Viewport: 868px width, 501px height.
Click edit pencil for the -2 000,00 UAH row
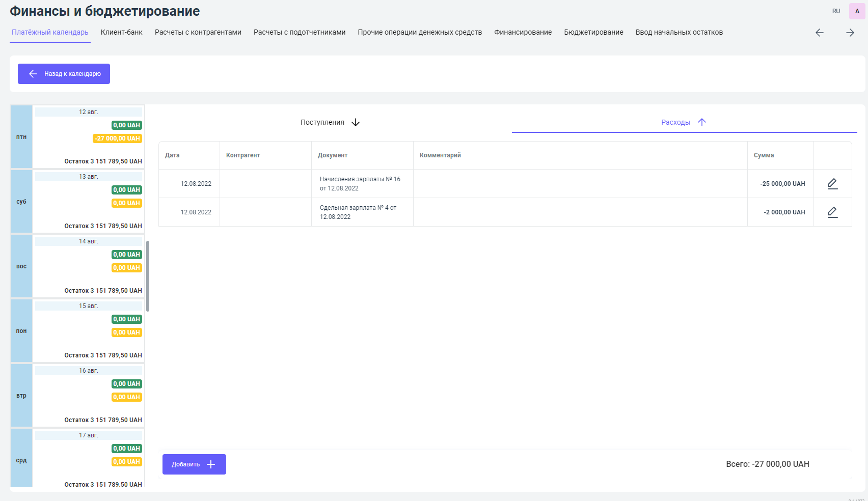tap(832, 212)
